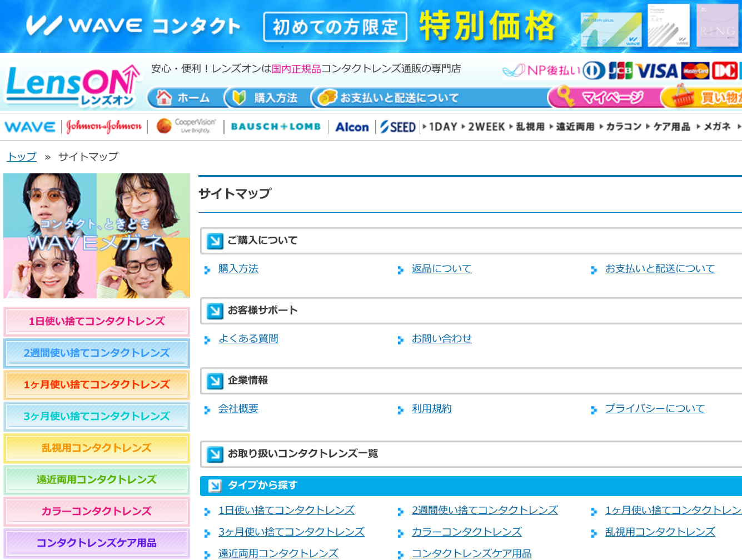Click the WAVEメガネ promotional banner image
This screenshot has height=560, width=742.
point(97,236)
